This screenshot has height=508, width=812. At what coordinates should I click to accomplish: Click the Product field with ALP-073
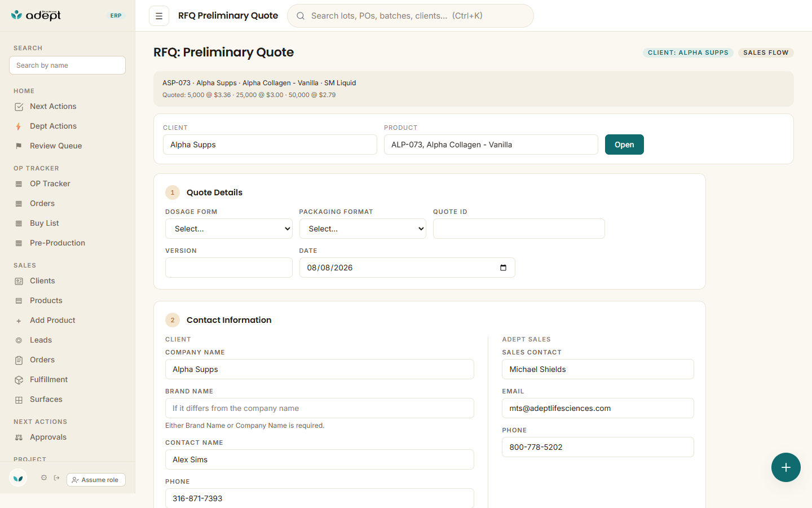coord(491,144)
